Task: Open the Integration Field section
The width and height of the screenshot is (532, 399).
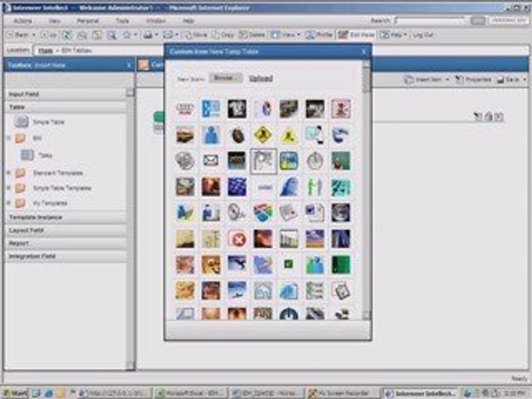Action: (x=66, y=256)
